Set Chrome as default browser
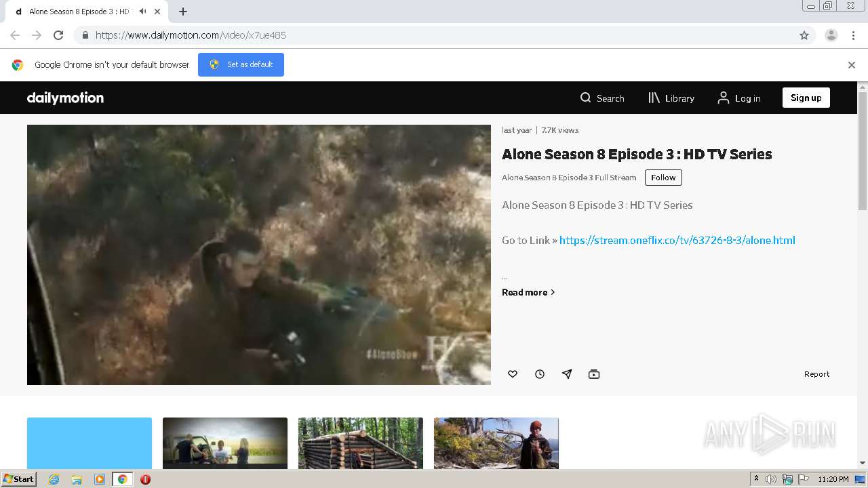 click(x=241, y=64)
